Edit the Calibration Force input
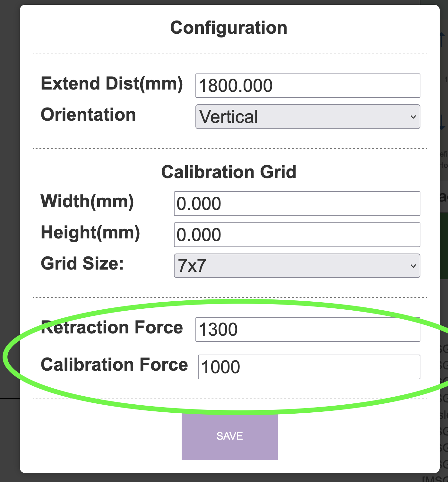The image size is (448, 482). (309, 367)
